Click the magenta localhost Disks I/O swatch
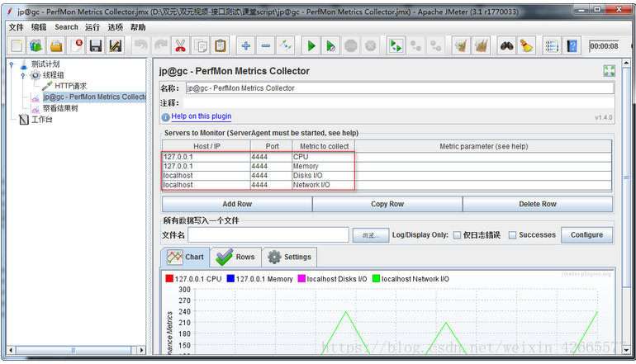The height and width of the screenshot is (364, 636). 301,278
